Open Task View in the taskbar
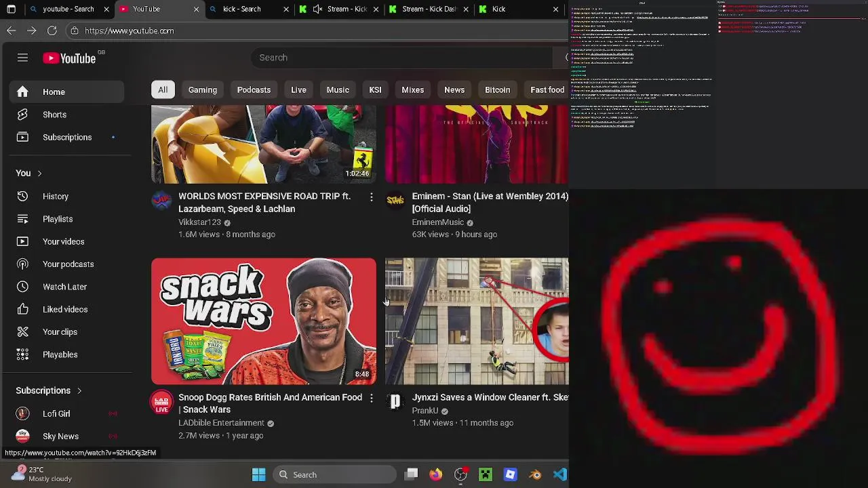This screenshot has height=488, width=868. [411, 474]
